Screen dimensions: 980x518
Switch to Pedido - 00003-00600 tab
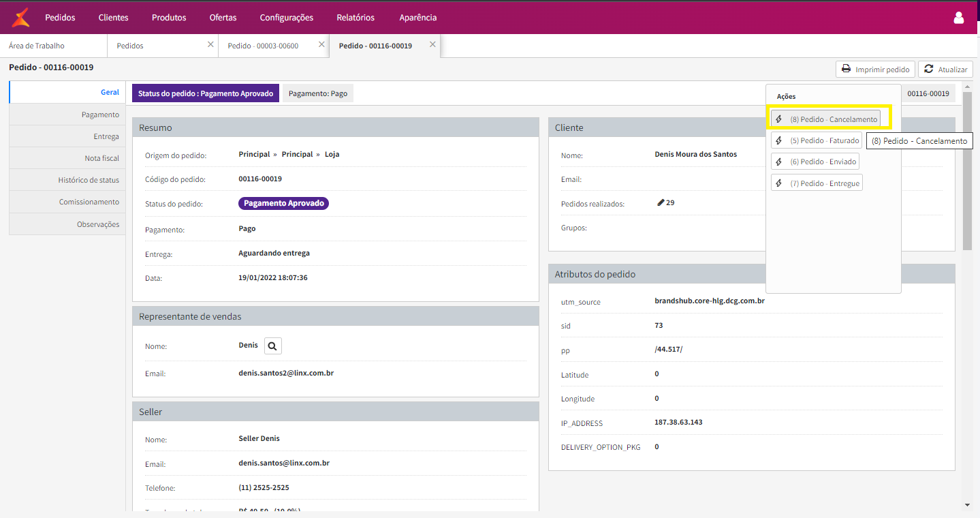point(273,46)
